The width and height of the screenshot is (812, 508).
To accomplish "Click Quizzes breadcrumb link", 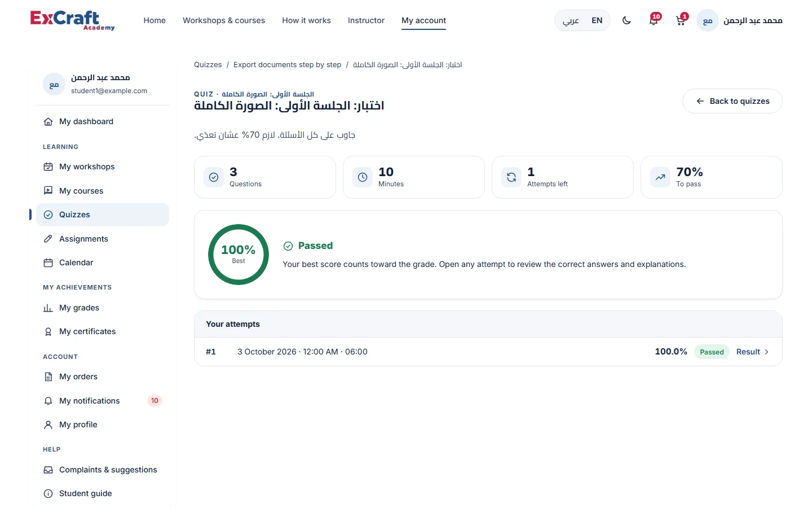I will point(208,65).
